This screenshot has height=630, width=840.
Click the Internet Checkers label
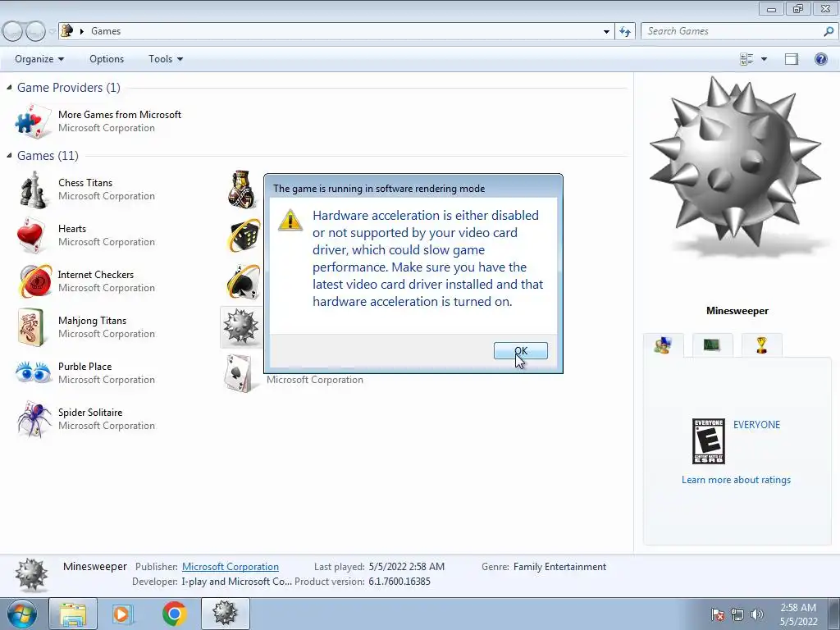click(x=95, y=274)
